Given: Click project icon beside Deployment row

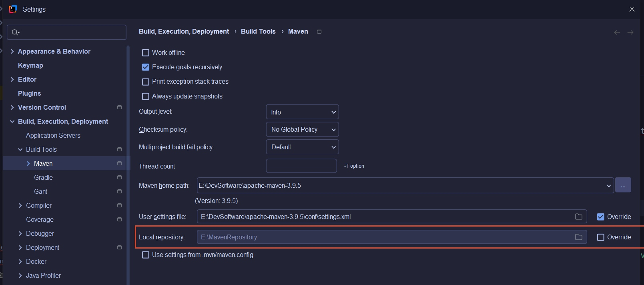Looking at the screenshot, I should click(119, 247).
